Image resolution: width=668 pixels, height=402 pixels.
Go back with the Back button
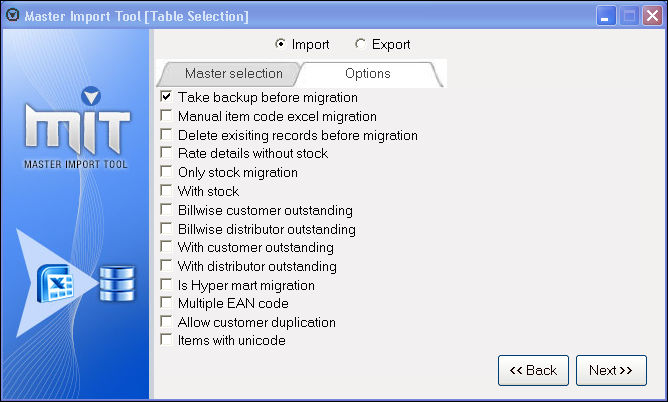pos(533,370)
